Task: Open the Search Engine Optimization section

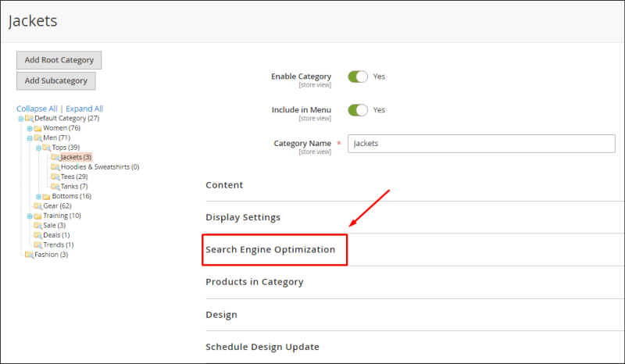Action: pos(270,250)
